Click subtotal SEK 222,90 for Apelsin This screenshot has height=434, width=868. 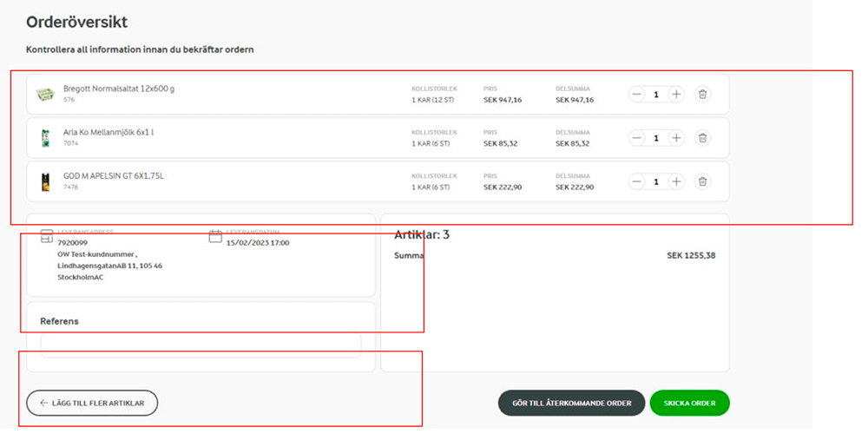(x=575, y=187)
